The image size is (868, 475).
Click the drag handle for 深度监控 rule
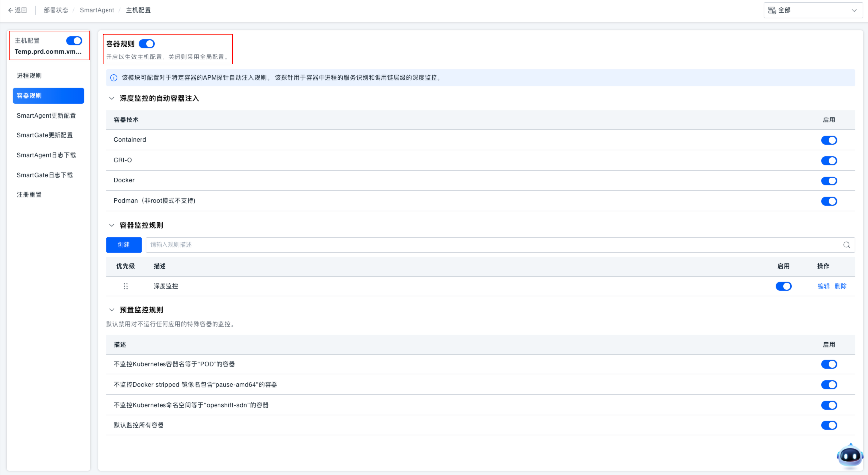tap(126, 286)
